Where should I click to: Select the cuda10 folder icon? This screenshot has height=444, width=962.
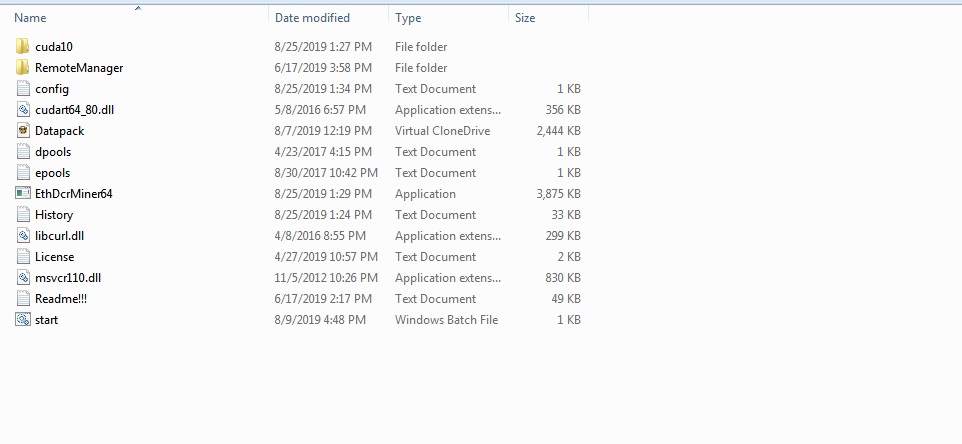tap(23, 47)
